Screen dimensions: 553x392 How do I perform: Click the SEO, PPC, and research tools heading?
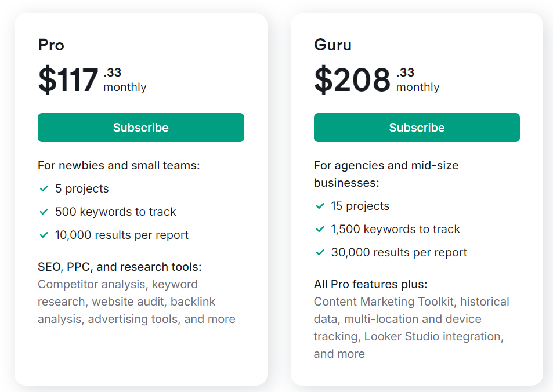[x=118, y=267]
